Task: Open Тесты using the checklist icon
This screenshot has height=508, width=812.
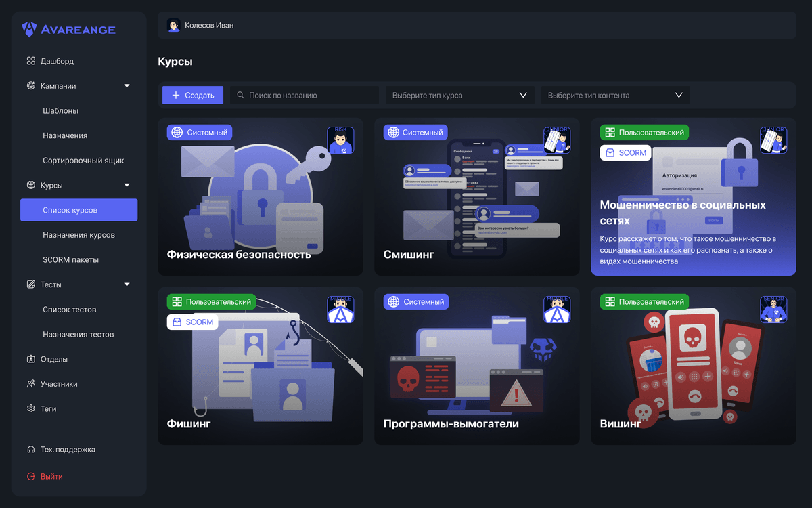Action: click(30, 284)
